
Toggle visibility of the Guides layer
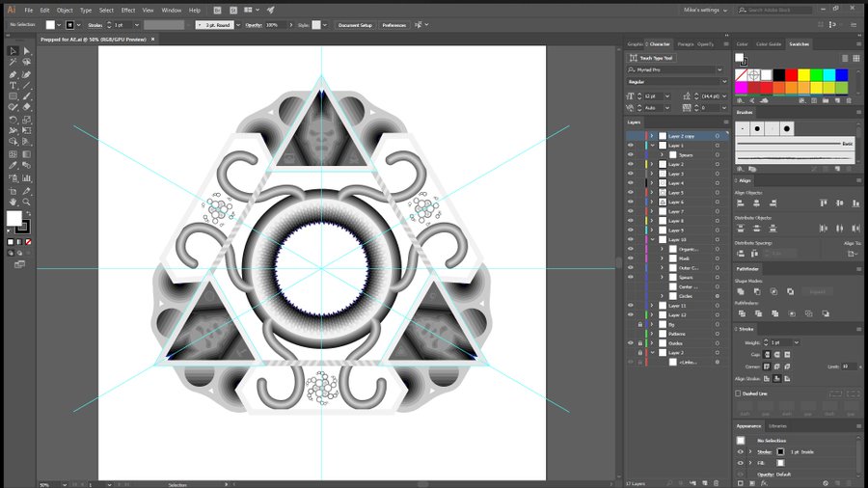[x=631, y=343]
